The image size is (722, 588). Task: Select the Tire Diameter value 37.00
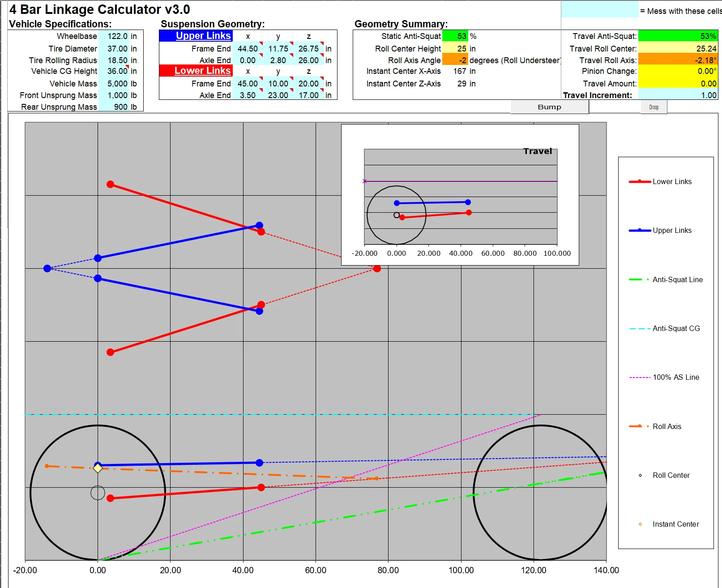coord(114,48)
